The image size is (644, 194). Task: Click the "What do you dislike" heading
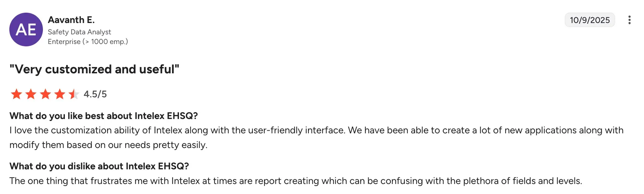tap(99, 166)
